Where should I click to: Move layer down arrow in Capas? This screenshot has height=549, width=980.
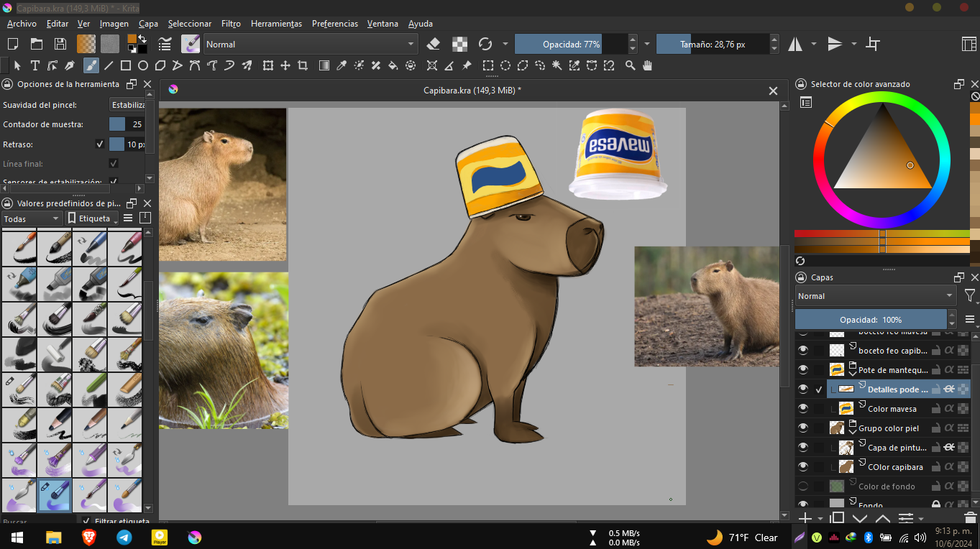[860, 517]
